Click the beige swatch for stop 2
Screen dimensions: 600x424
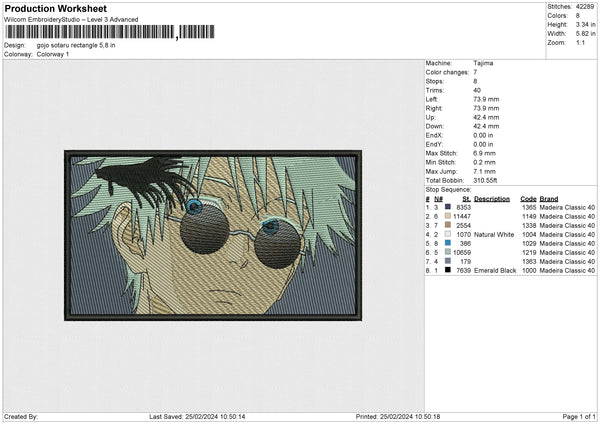pyautogui.click(x=446, y=215)
